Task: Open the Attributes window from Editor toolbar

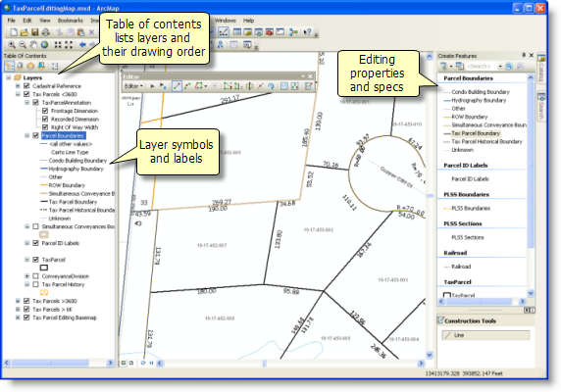Action: pyautogui.click(x=284, y=86)
